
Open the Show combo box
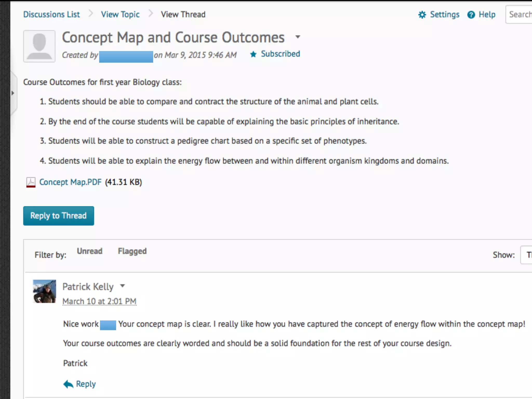click(526, 255)
